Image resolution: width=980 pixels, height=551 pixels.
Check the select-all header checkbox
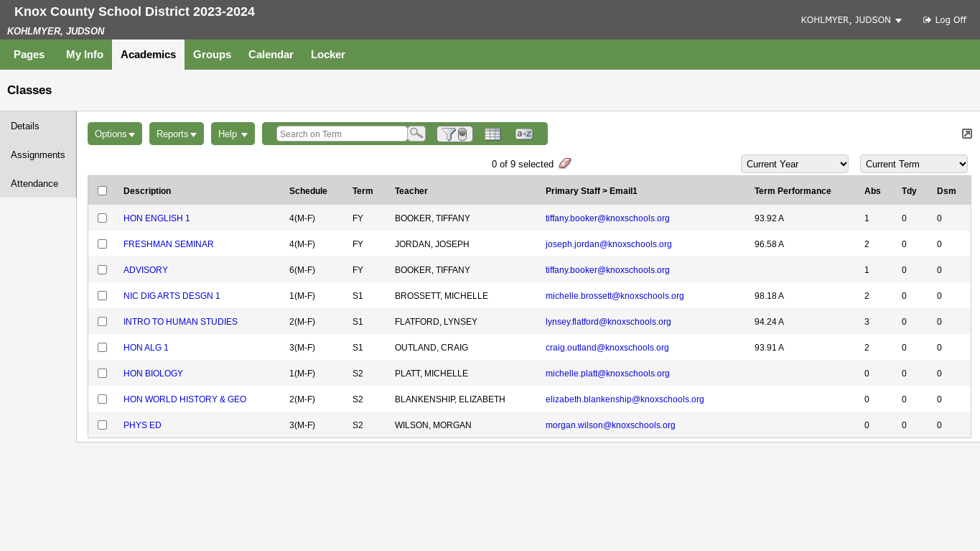(x=102, y=190)
